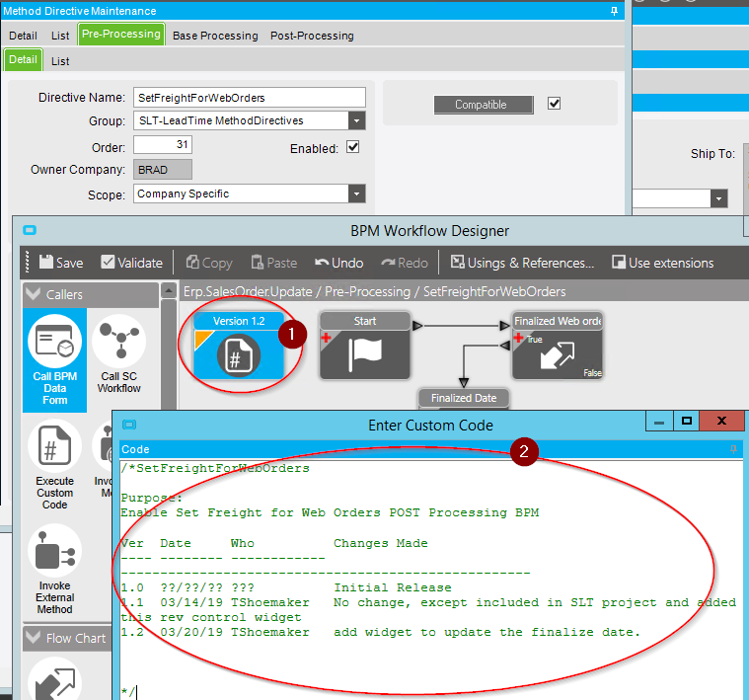Toggle the Enabled checkbox
Image resolution: width=749 pixels, height=700 pixels.
pos(353,147)
